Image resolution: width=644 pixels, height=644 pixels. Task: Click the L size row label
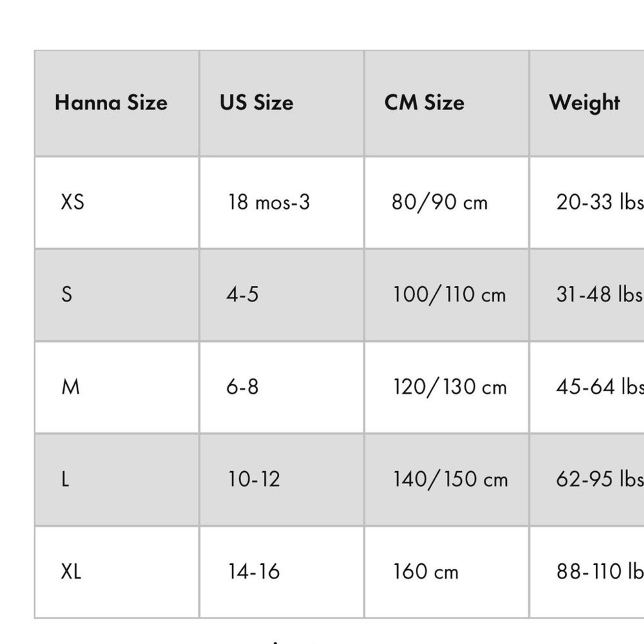pos(65,479)
